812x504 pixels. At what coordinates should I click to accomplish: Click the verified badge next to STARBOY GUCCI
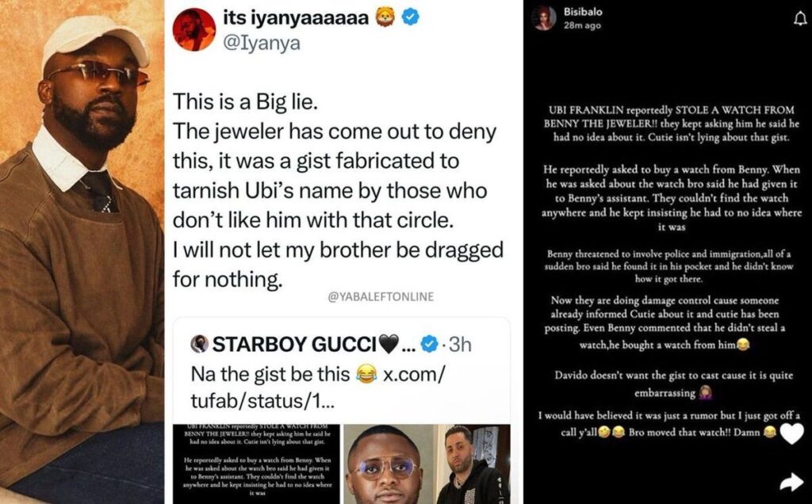coord(429,344)
